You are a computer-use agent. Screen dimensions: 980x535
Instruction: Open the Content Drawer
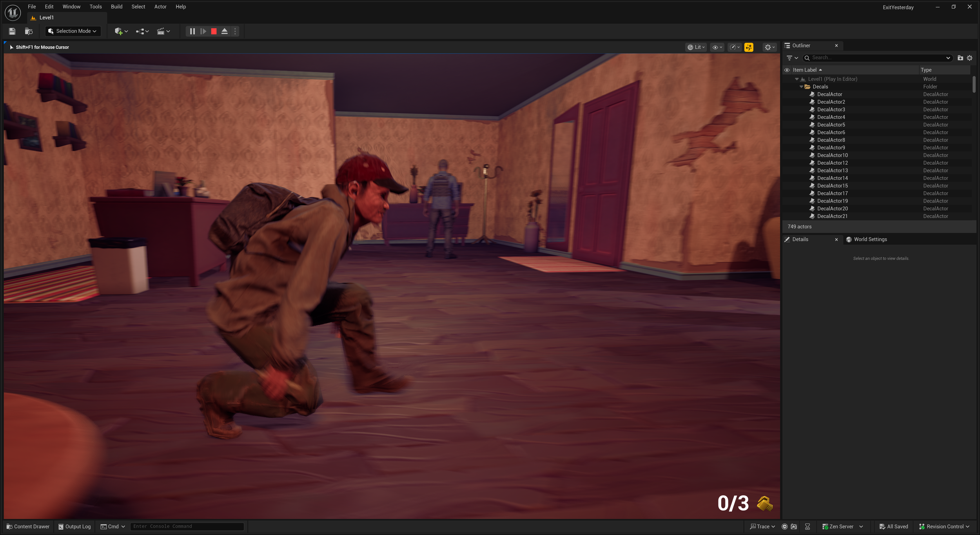coord(28,526)
